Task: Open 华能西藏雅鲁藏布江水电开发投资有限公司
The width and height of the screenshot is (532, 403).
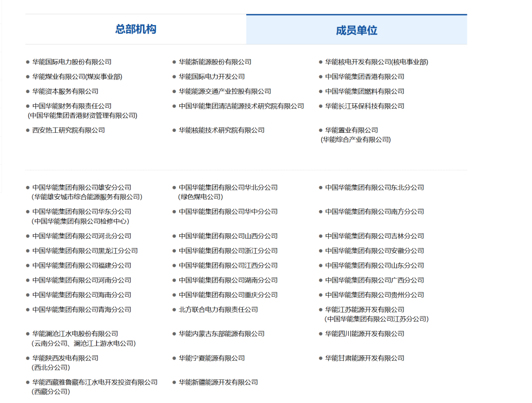Action: (95, 382)
